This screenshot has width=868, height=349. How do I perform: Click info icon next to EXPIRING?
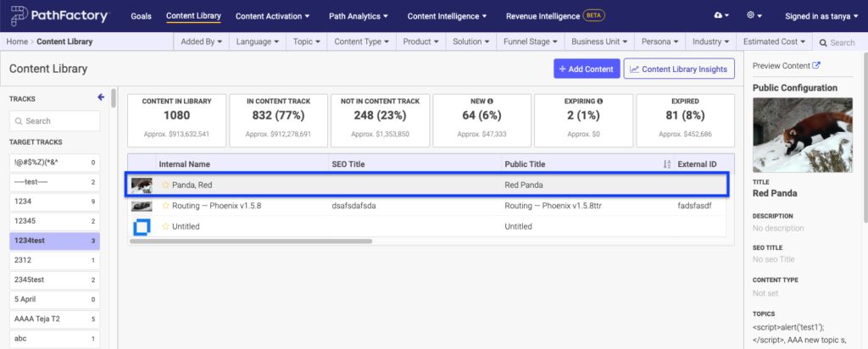pos(600,102)
